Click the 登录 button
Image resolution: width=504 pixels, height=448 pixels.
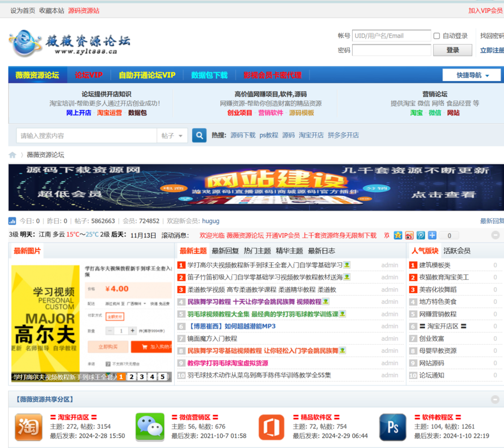pos(452,50)
